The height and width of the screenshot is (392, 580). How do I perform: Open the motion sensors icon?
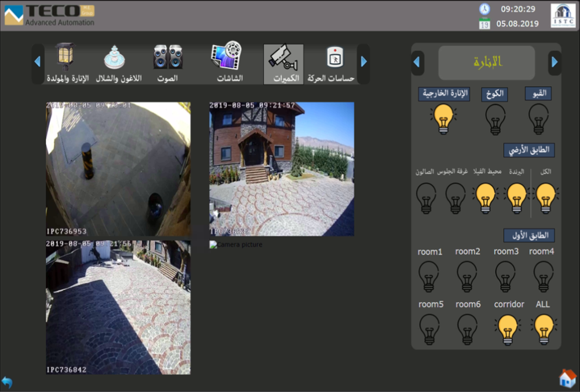(334, 58)
